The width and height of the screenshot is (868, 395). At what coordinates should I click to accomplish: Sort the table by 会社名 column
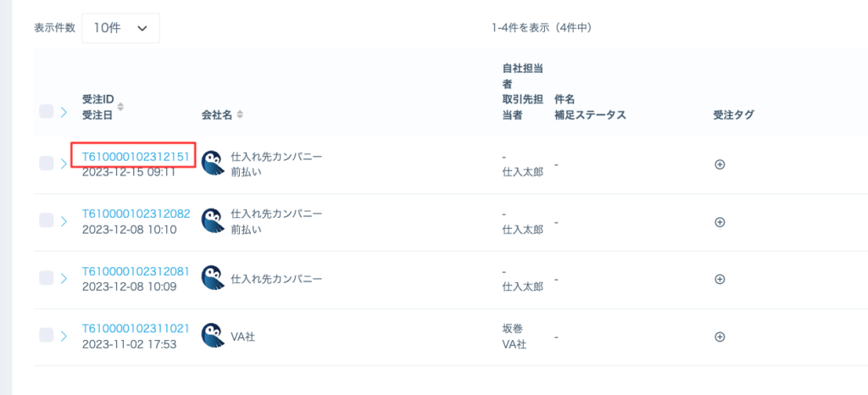click(240, 114)
